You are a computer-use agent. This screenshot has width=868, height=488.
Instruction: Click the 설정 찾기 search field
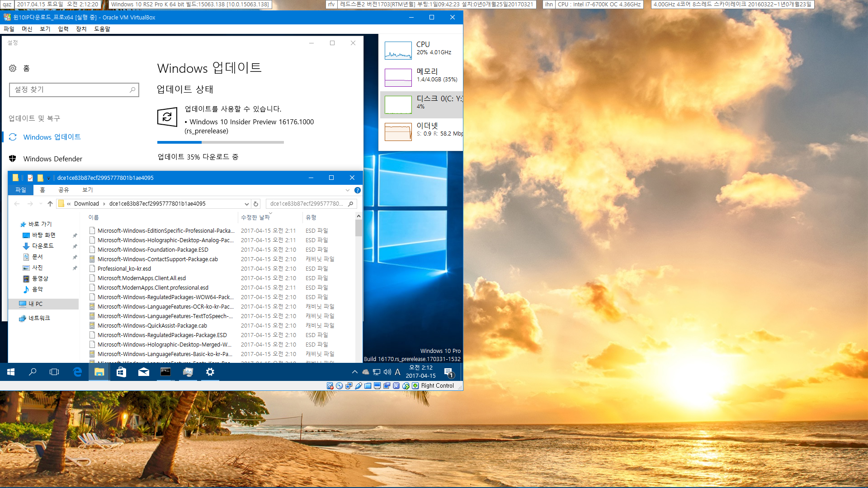(x=74, y=90)
